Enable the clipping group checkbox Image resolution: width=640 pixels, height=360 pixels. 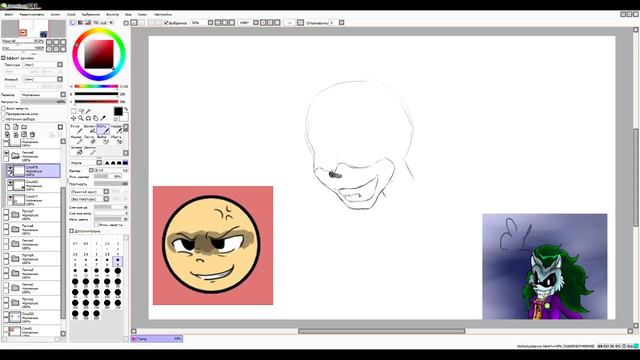4,114
